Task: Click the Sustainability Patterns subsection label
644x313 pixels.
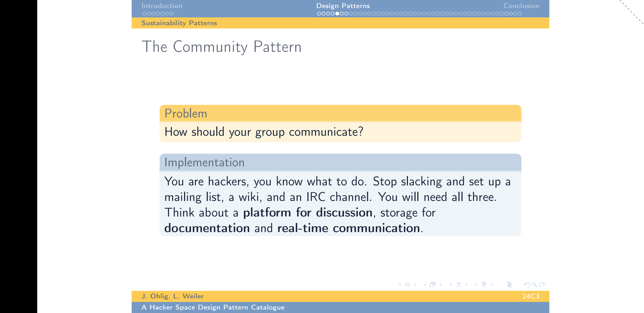Action: tap(179, 23)
